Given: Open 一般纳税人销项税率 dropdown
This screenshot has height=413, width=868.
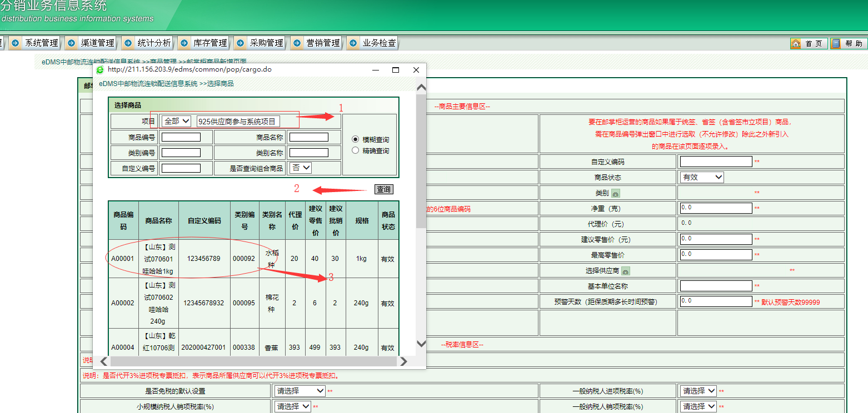Looking at the screenshot, I should coord(699,406).
